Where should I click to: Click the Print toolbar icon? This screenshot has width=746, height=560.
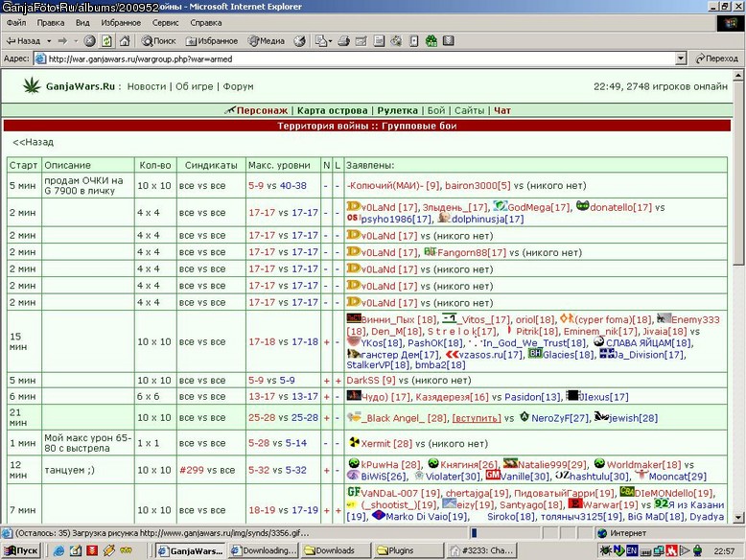tap(343, 41)
